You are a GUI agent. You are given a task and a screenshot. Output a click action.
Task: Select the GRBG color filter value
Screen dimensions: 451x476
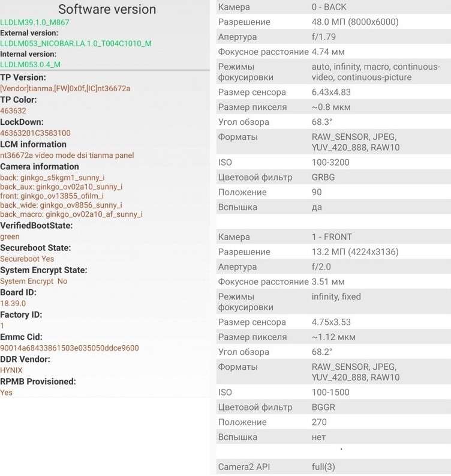[x=324, y=177]
